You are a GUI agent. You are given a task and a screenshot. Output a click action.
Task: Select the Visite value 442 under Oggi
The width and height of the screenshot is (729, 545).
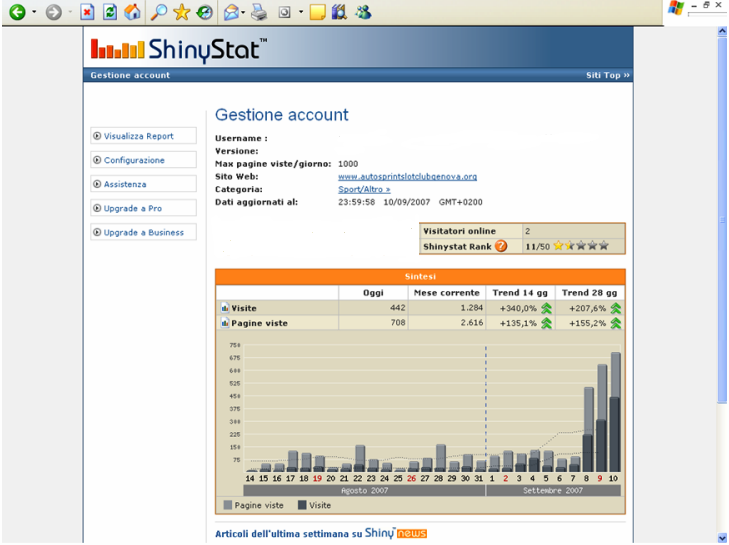coord(398,307)
